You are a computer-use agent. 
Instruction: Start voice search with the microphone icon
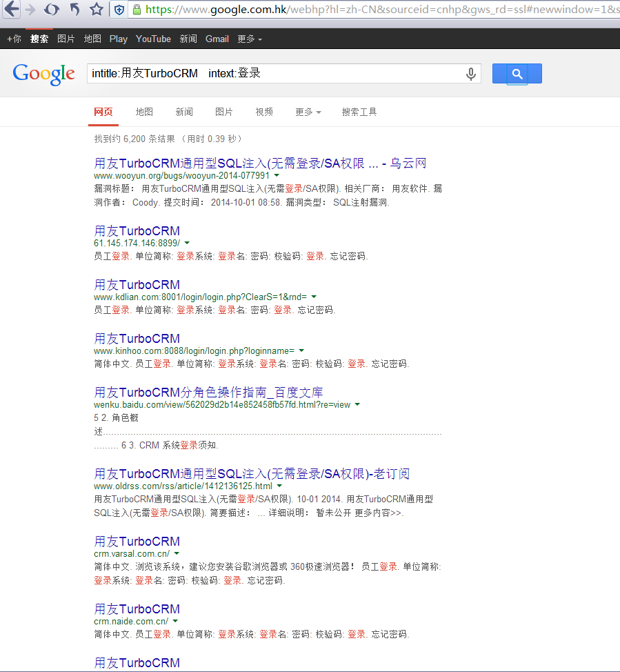pyautogui.click(x=471, y=74)
